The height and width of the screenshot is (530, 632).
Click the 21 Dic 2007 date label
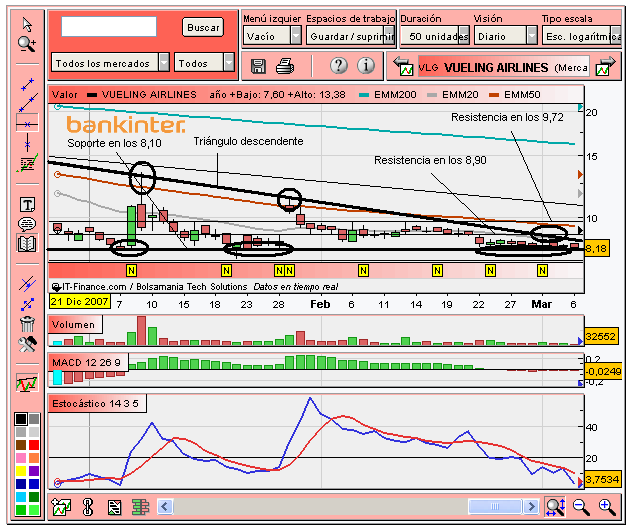80,301
